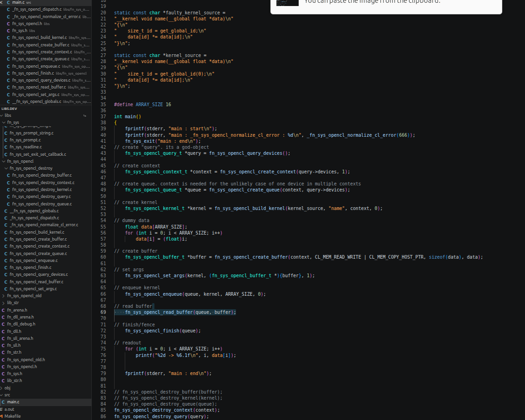Expand the obj folder
The height and width of the screenshot is (420, 525).
[6, 388]
